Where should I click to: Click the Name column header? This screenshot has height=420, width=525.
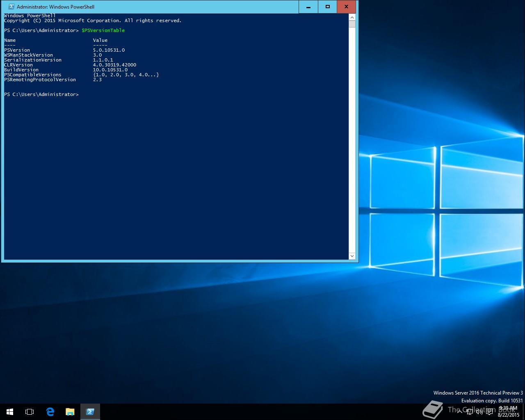(x=10, y=40)
